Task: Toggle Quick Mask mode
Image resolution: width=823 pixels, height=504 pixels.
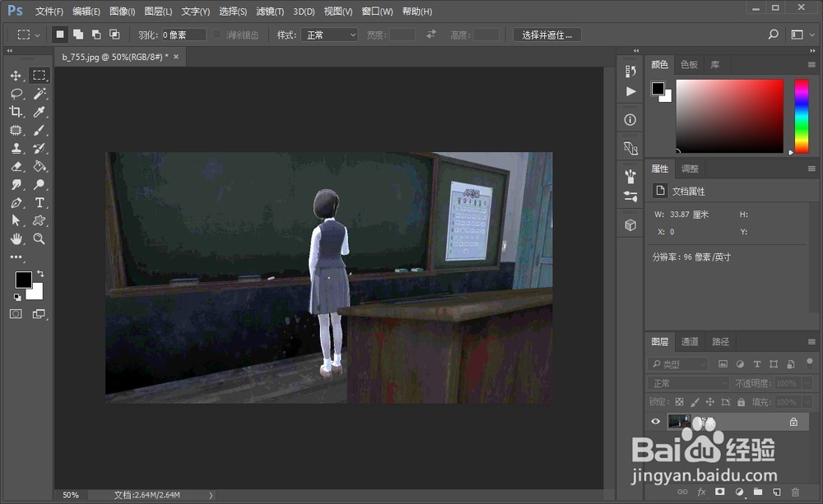Action: (x=16, y=314)
